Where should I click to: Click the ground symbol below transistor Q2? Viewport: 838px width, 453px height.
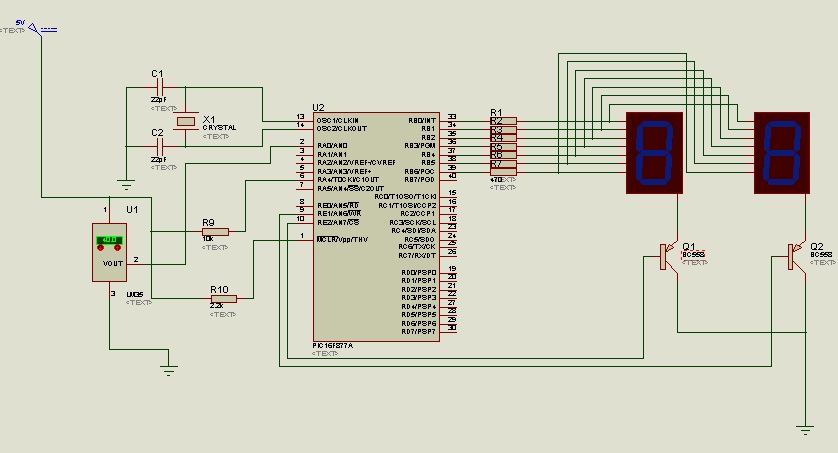point(805,430)
